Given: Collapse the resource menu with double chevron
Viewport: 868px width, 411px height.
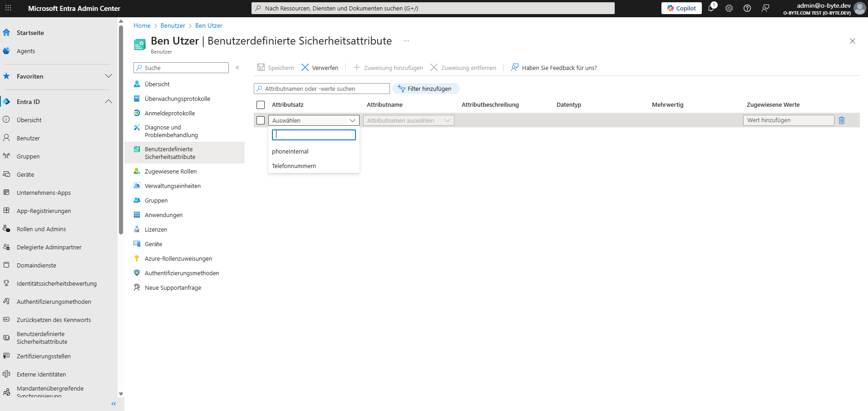Looking at the screenshot, I should point(237,68).
